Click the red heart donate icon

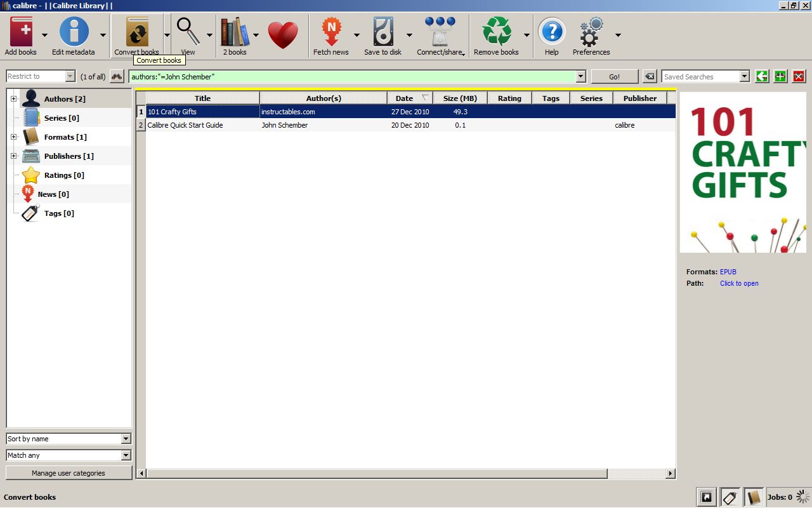pyautogui.click(x=283, y=34)
